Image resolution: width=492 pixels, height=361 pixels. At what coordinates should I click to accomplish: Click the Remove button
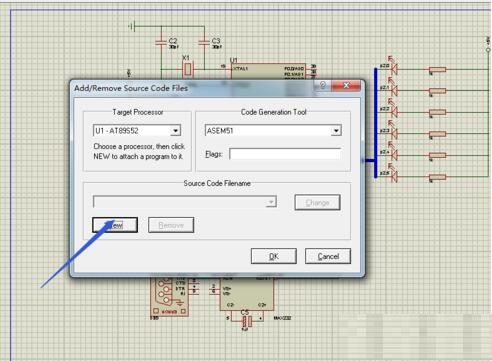click(171, 225)
